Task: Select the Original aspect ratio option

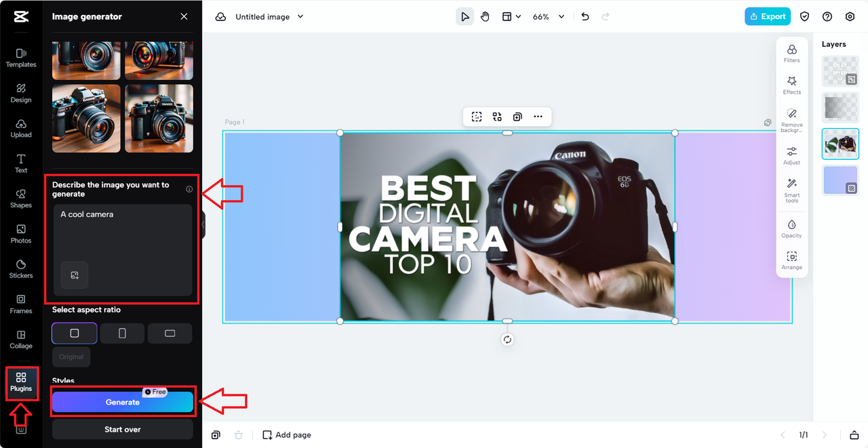Action: [71, 357]
